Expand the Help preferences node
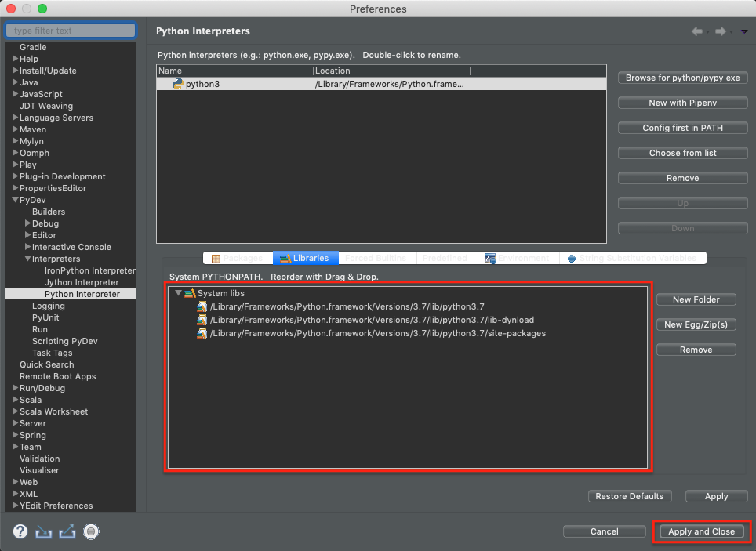This screenshot has height=551, width=756. (x=15, y=59)
